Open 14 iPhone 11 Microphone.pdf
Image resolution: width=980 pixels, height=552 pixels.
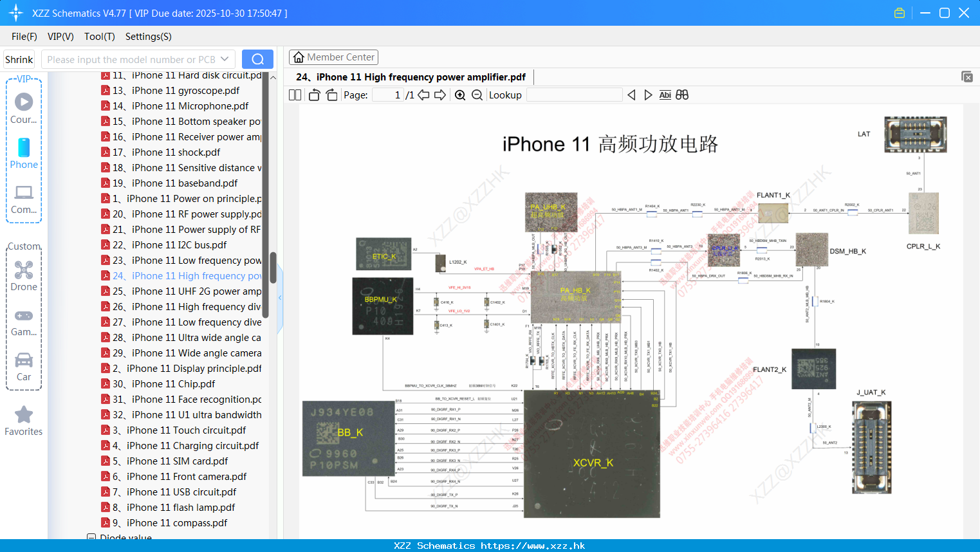tap(174, 106)
